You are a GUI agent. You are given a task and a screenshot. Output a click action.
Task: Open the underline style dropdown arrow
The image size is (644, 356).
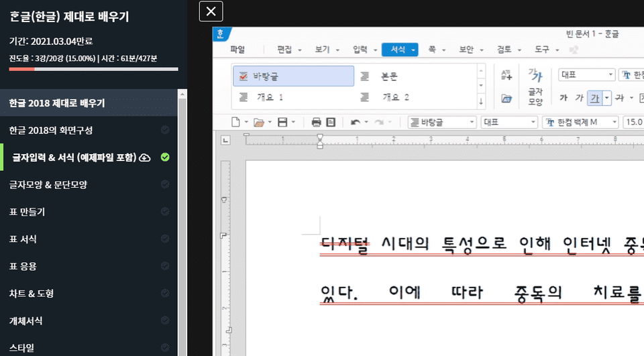[x=606, y=98]
